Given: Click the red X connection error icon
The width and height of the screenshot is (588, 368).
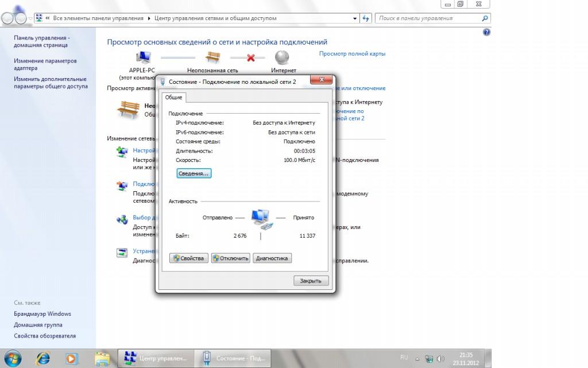Looking at the screenshot, I should click(251, 58).
